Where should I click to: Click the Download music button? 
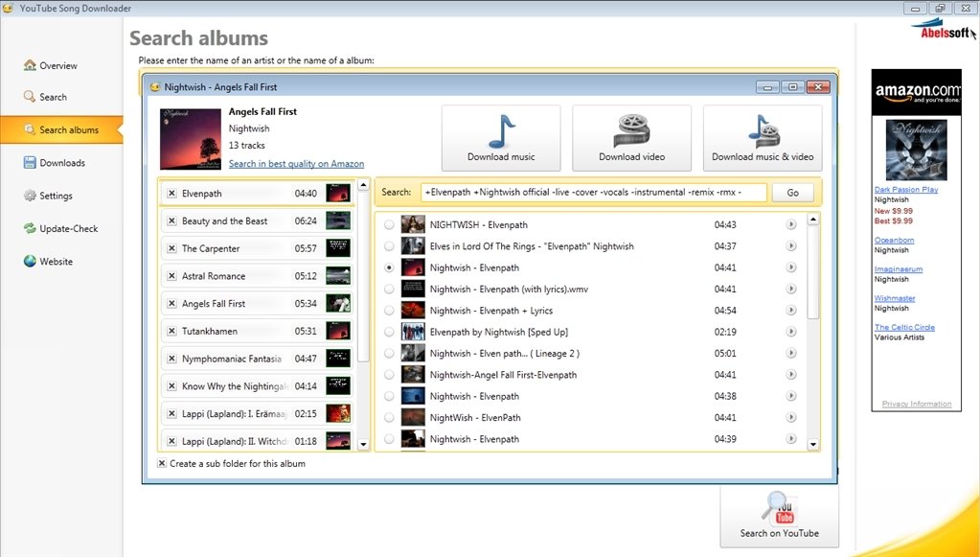click(x=501, y=138)
